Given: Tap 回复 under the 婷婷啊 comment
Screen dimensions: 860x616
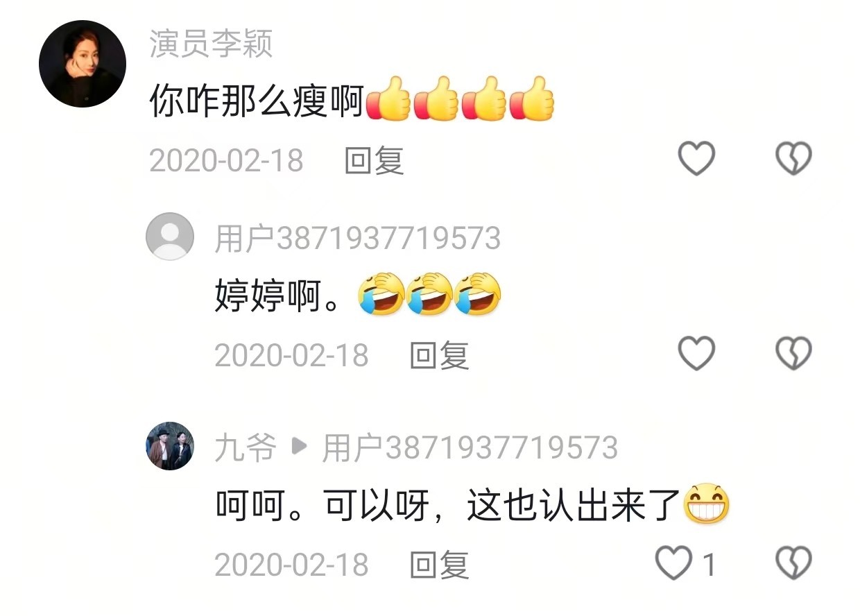Looking at the screenshot, I should click(x=440, y=355).
